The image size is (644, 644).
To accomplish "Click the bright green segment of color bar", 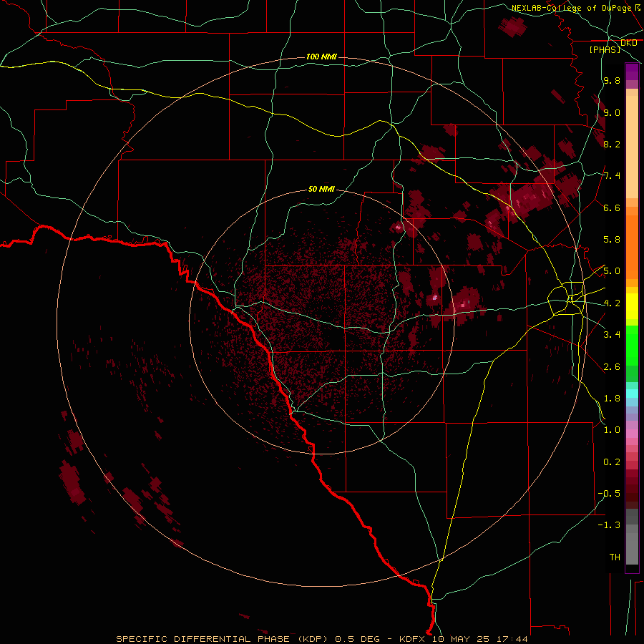I will 632,345.
